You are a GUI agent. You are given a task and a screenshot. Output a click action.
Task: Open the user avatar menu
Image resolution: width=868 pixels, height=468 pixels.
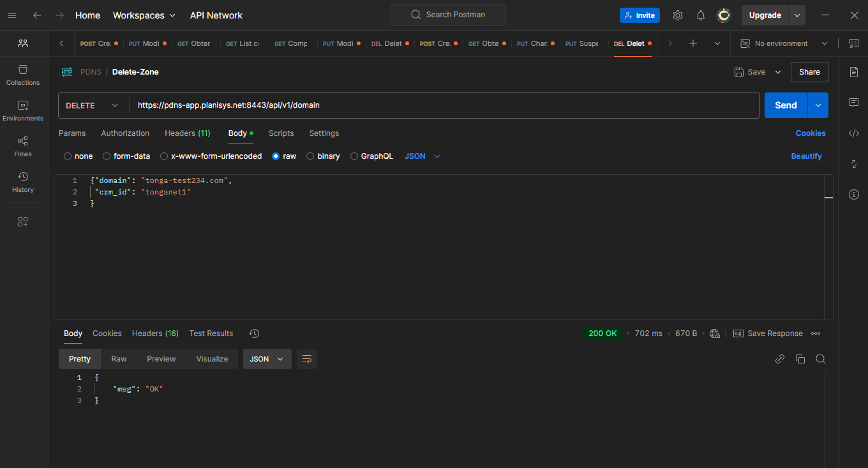point(724,15)
